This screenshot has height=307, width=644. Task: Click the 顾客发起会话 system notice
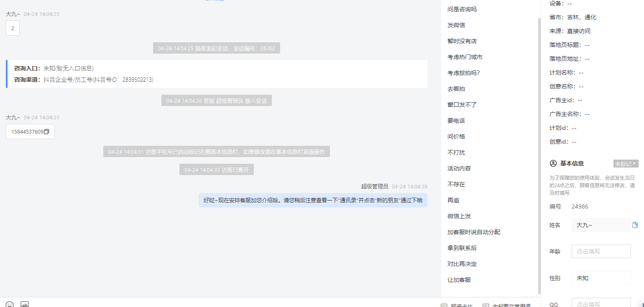(217, 48)
